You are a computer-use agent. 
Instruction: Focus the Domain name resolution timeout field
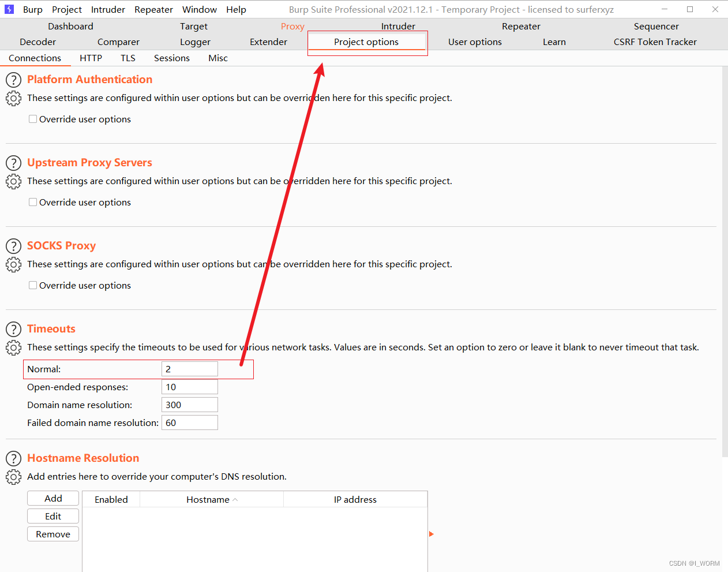(x=190, y=405)
